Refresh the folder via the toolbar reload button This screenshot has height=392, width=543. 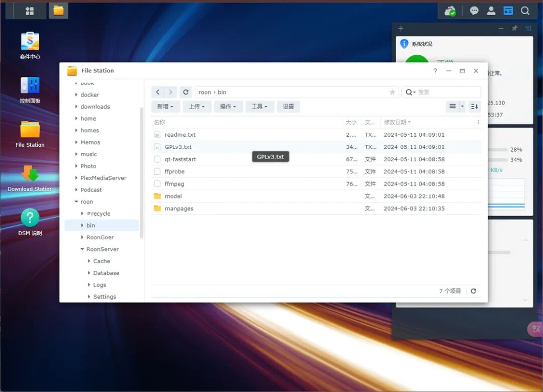tap(186, 92)
